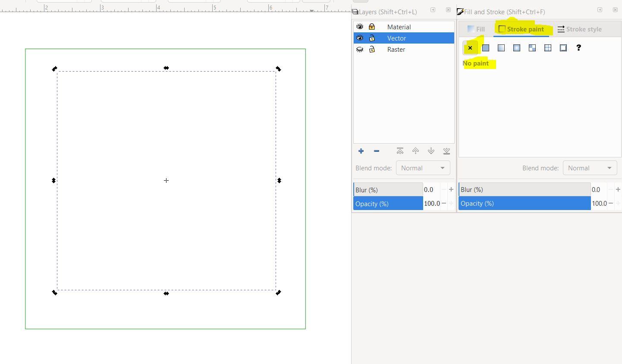Toggle visibility of Material layer

(x=360, y=27)
